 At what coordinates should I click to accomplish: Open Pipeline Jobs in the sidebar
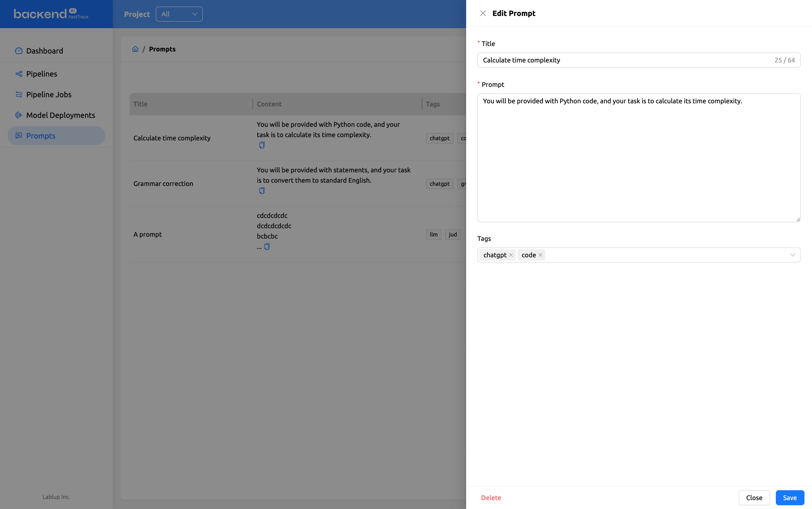click(49, 95)
